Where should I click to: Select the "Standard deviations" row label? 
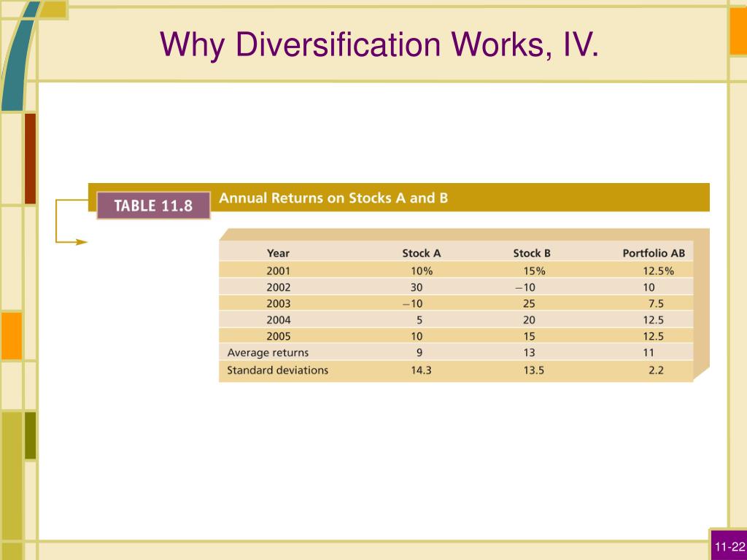pos(277,370)
